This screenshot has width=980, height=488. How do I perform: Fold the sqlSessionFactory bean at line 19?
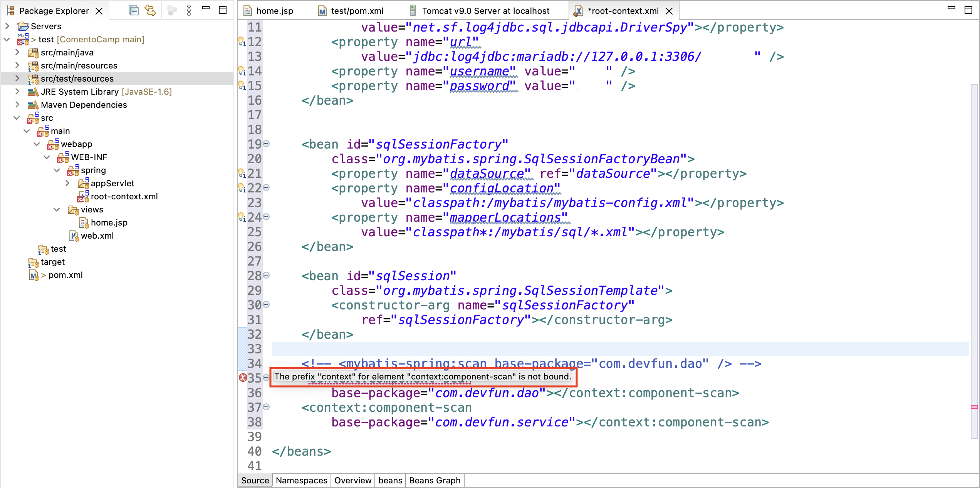pos(266,144)
